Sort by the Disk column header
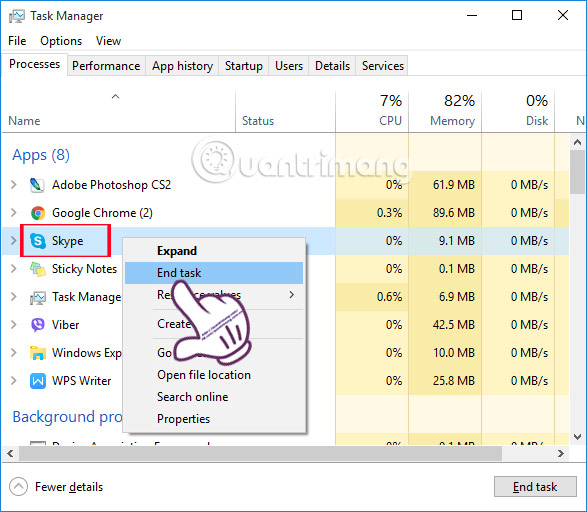Screen dimensions: 587x512 (518, 111)
